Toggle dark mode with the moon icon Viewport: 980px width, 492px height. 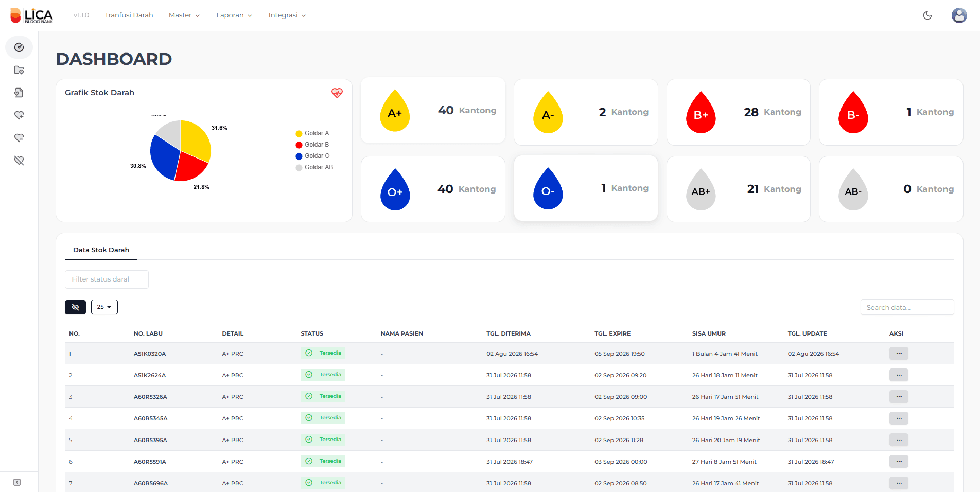pyautogui.click(x=927, y=15)
